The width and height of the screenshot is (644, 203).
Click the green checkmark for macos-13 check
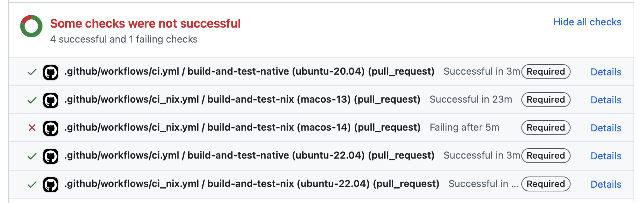[x=32, y=100]
